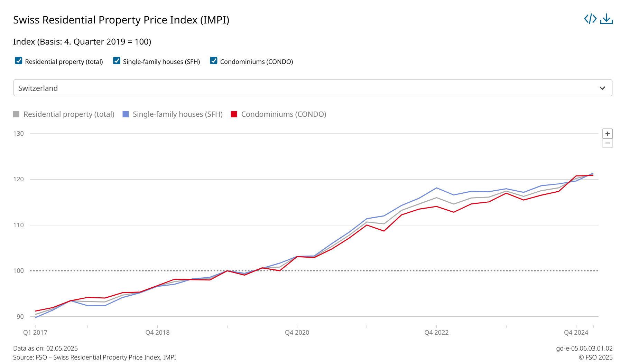
Task: Toggle Condominiums (CONDO) checkbox
Action: pyautogui.click(x=214, y=61)
